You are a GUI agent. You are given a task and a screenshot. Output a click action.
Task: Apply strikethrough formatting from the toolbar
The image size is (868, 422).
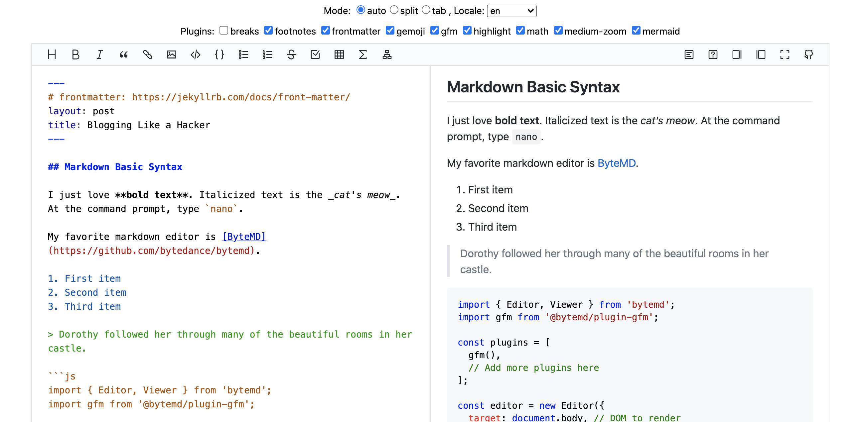click(291, 54)
